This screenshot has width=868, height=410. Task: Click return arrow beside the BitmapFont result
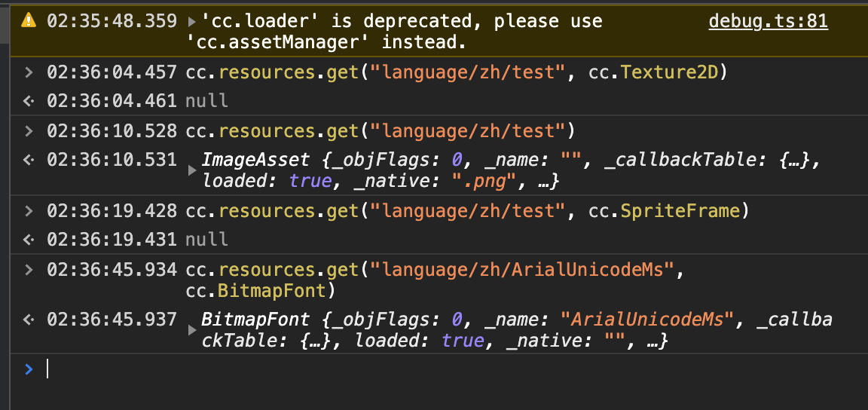pos(29,320)
